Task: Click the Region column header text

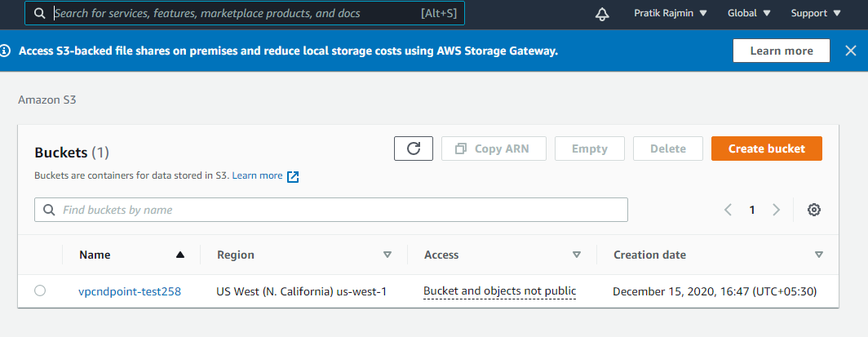Action: 236,255
